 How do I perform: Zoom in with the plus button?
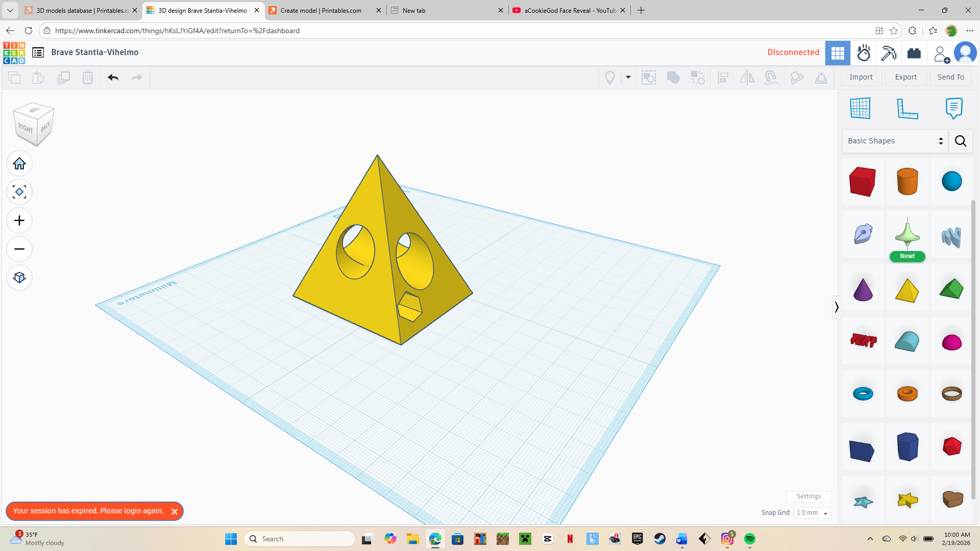(x=19, y=221)
